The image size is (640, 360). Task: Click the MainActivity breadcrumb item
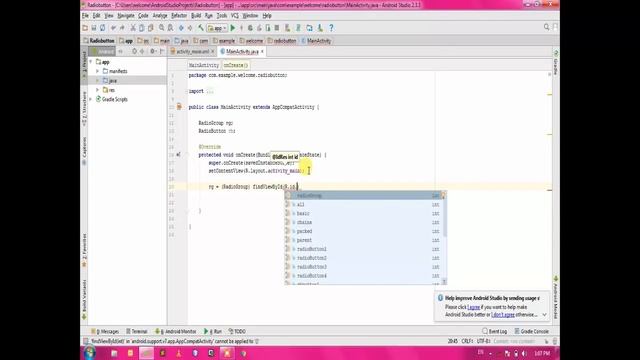click(x=316, y=41)
